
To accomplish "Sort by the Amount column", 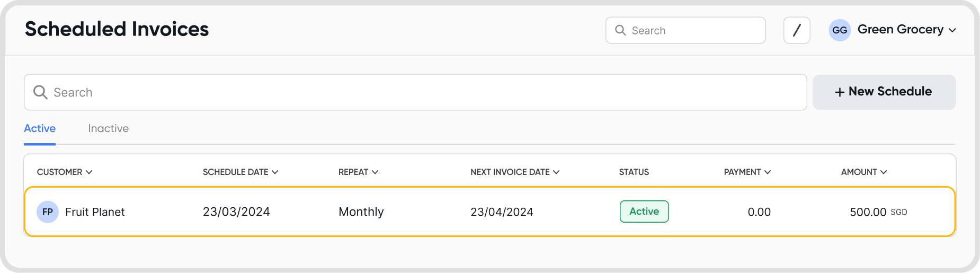I will [x=864, y=172].
